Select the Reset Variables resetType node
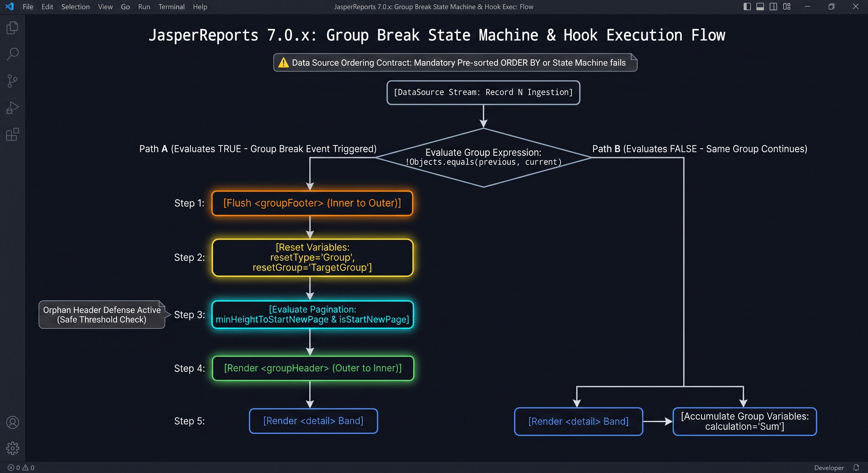Viewport: 868px width, 473px height. click(x=312, y=257)
